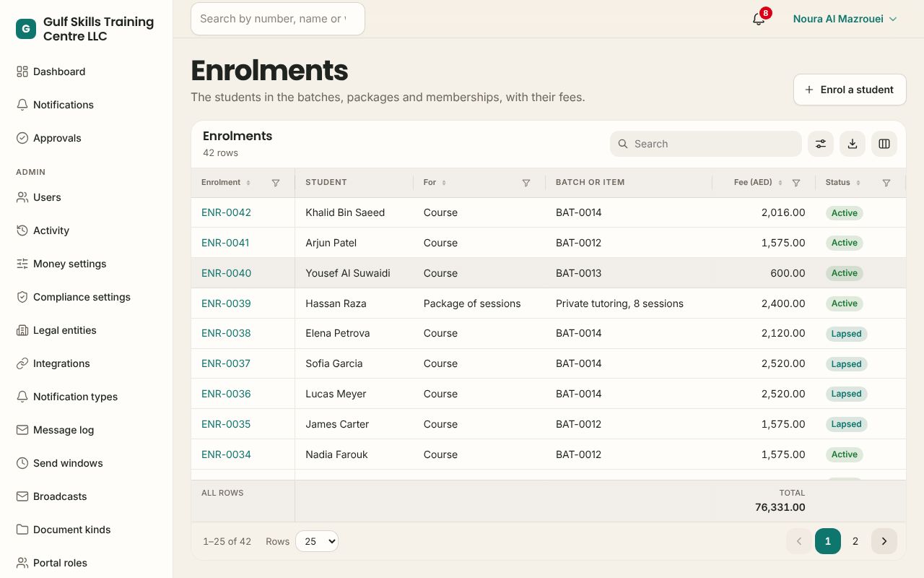The width and height of the screenshot is (924, 578).
Task: Select Active status of Yousef Al Suwaidi
Action: [x=844, y=273]
